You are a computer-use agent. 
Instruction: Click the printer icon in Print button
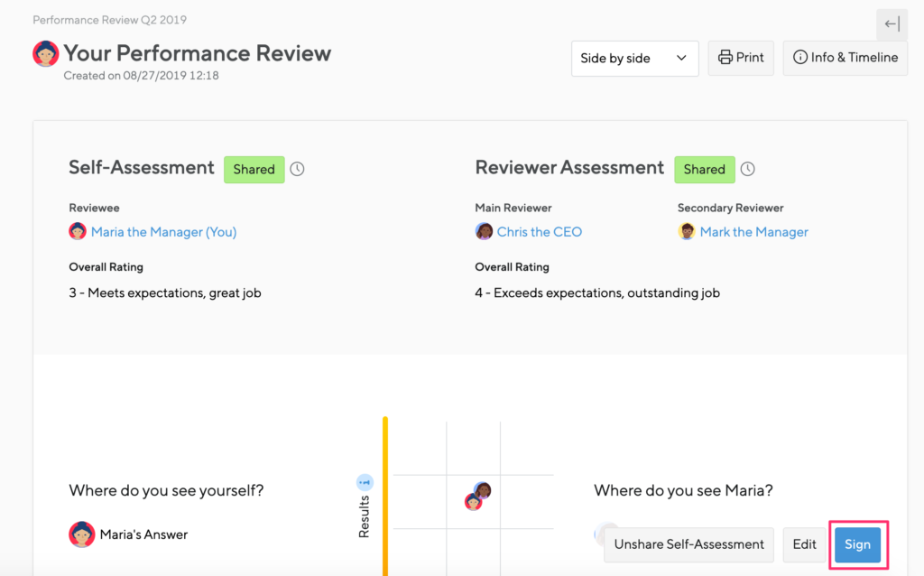point(725,57)
